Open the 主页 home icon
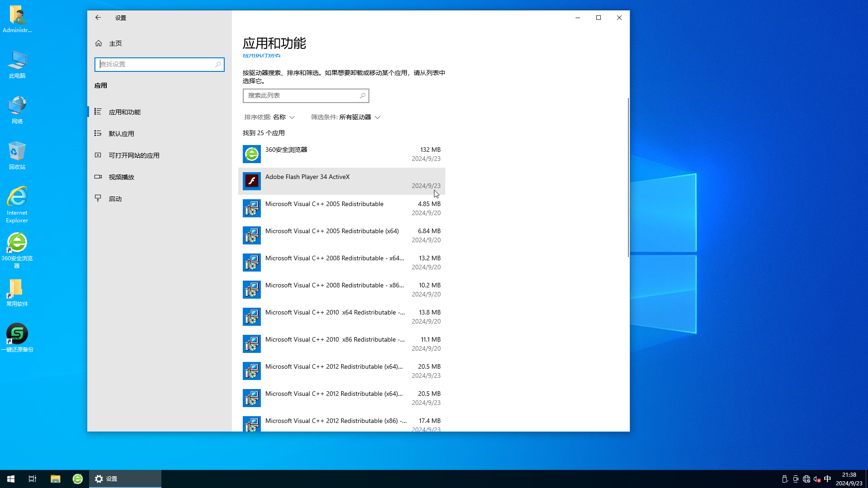The image size is (868, 488). point(99,43)
